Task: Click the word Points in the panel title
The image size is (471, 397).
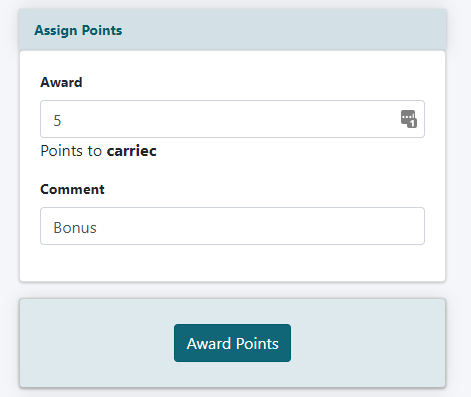Action: pyautogui.click(x=102, y=30)
